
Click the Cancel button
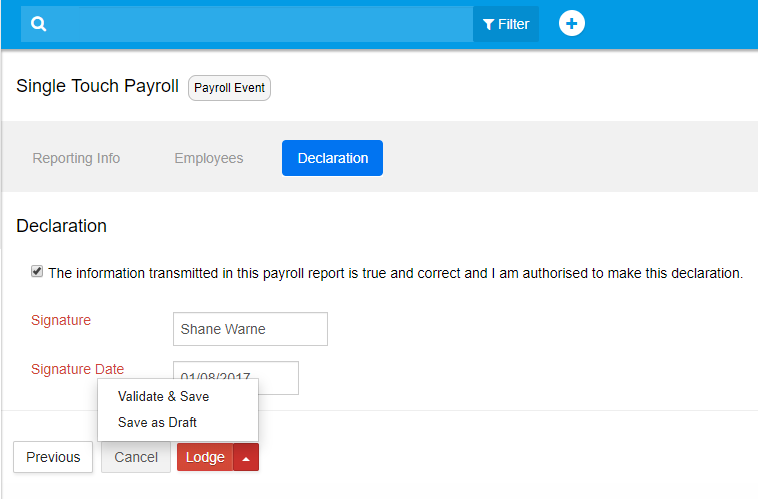[136, 457]
